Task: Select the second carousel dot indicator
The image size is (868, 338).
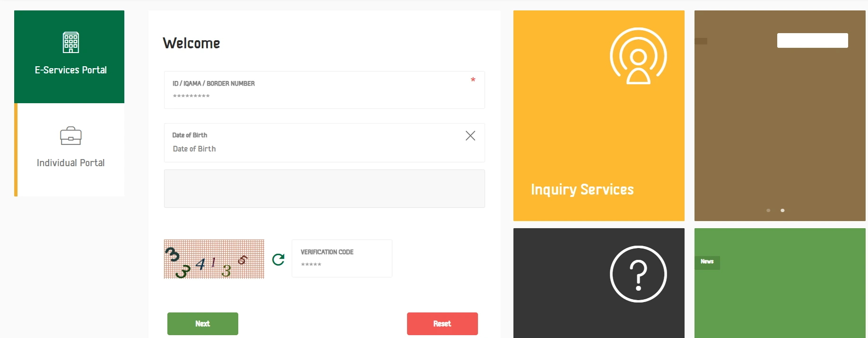Action: (782, 210)
